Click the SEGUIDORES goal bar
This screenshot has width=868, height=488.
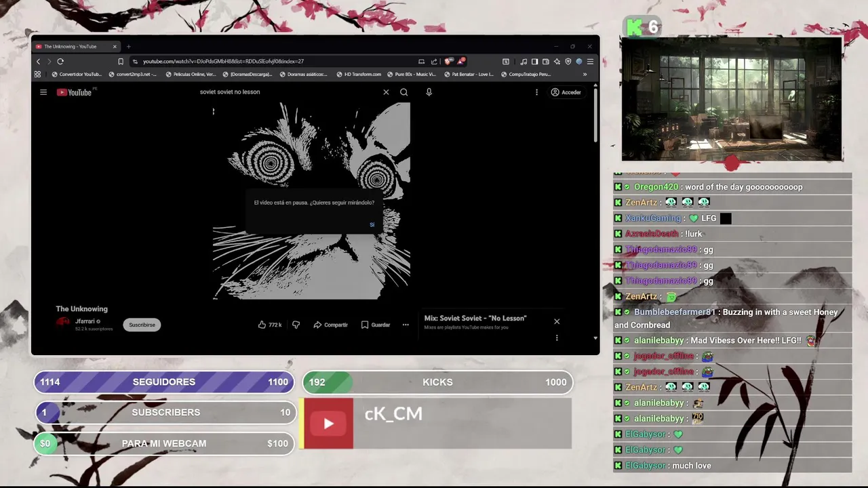tap(164, 382)
